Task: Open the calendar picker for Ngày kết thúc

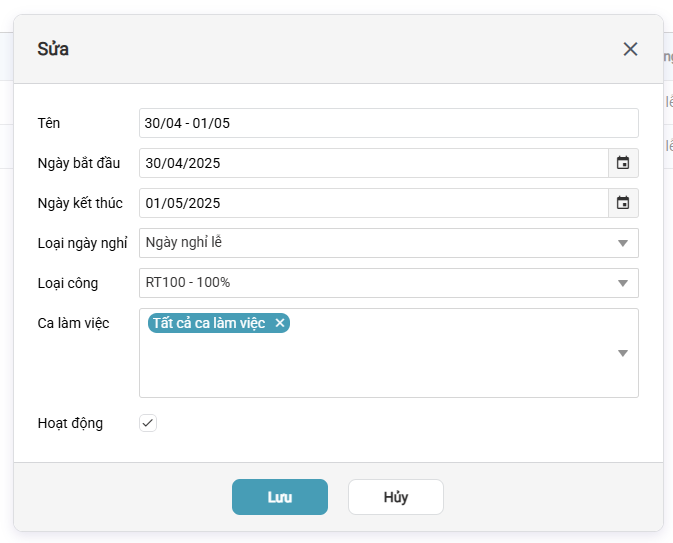Action: 623,203
